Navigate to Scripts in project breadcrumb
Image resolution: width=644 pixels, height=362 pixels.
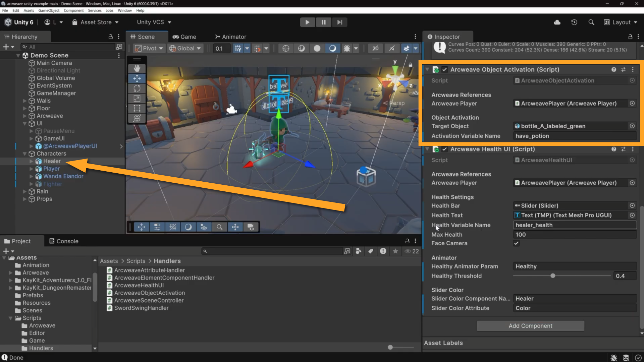136,261
